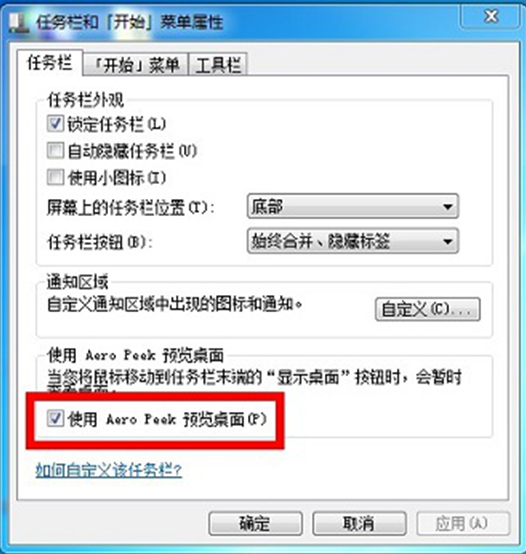Viewport: 526px width, 554px height.
Task: Select the 任务栏 tab
Action: click(50, 63)
